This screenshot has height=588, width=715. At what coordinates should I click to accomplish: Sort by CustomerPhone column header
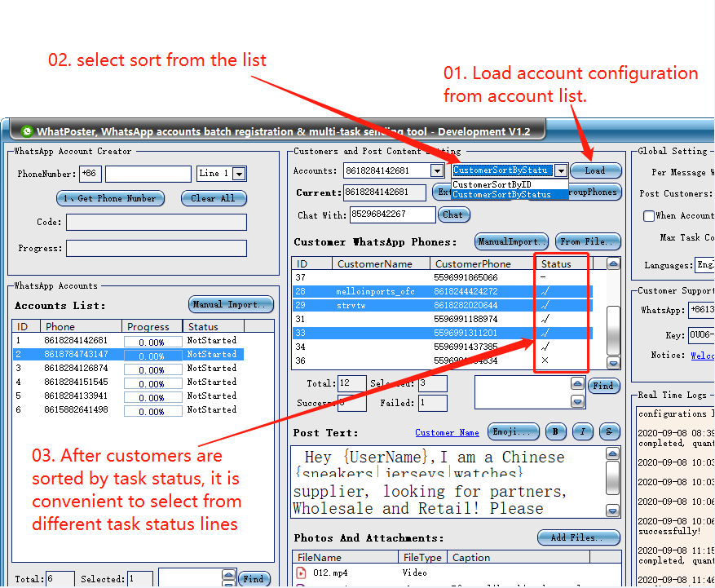(482, 263)
